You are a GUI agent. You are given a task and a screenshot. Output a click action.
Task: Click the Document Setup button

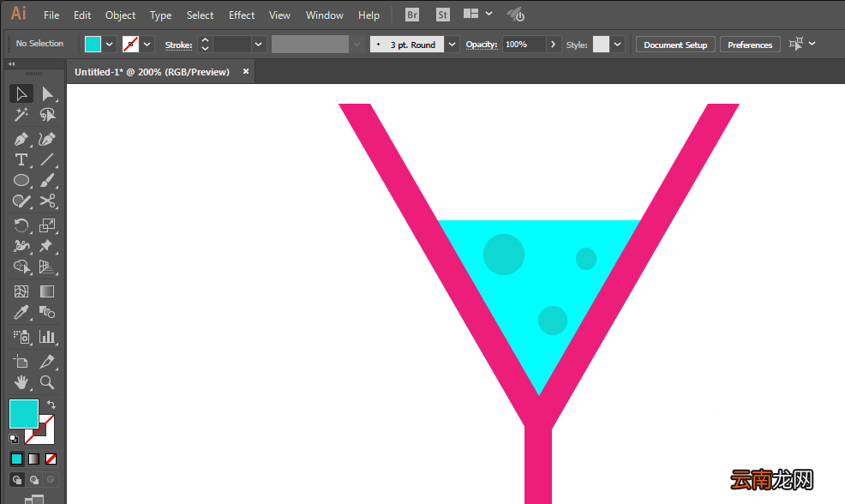(x=675, y=45)
